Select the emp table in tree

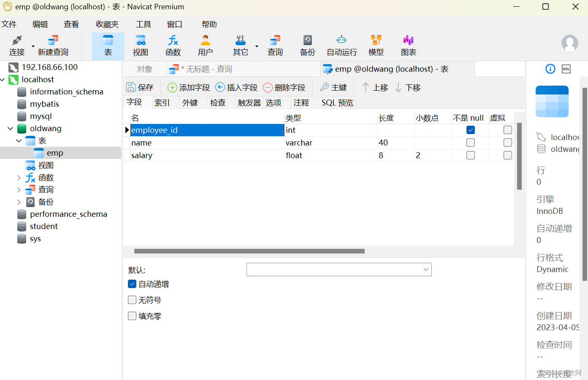(x=55, y=153)
